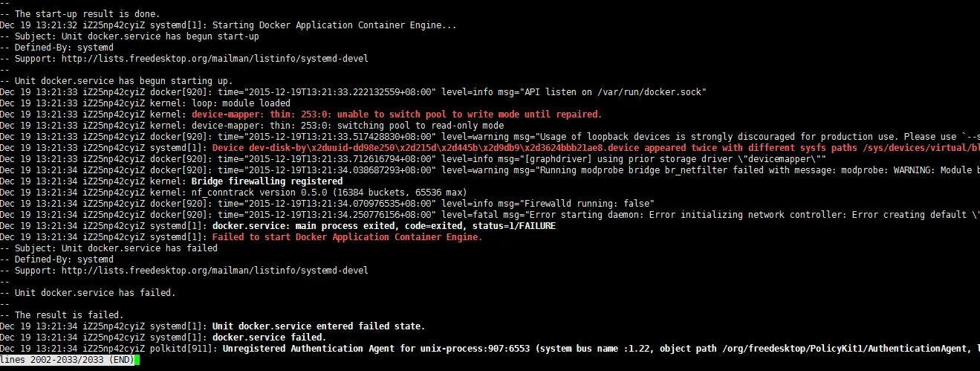The height and width of the screenshot is (371, 980).
Task: Click the 'Unit docker.service entered failed state.' text
Action: 319,326
